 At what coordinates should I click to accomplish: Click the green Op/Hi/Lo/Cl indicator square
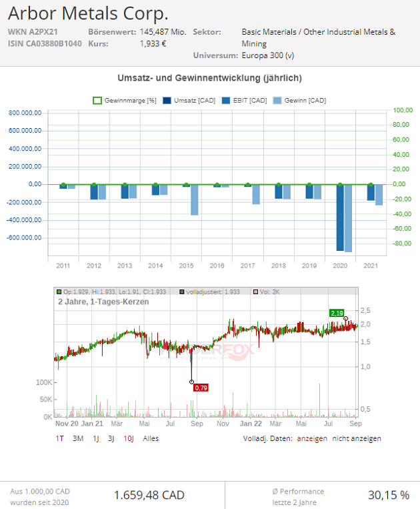point(59,292)
